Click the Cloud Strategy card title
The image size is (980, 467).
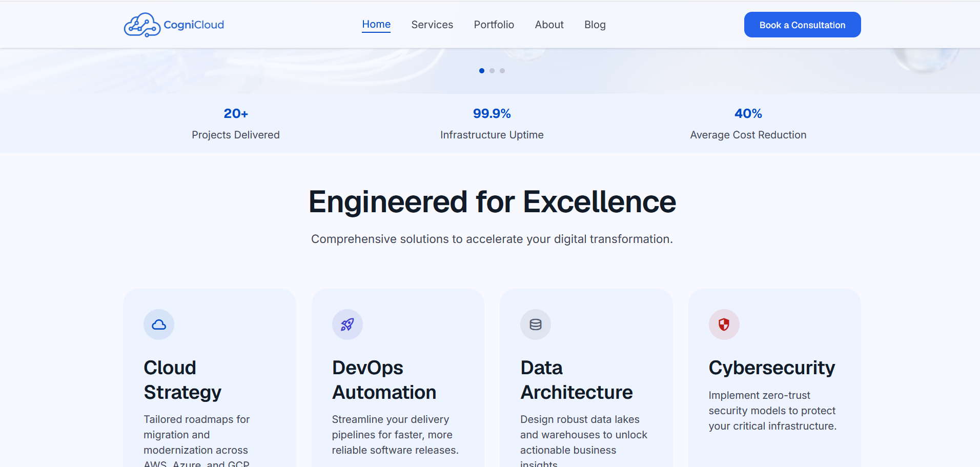coord(182,380)
